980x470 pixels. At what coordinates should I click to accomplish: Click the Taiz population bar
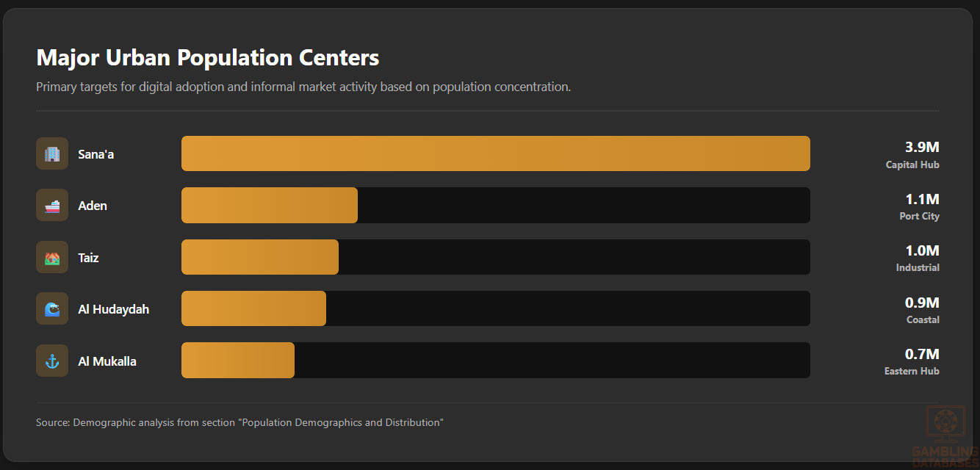point(260,258)
